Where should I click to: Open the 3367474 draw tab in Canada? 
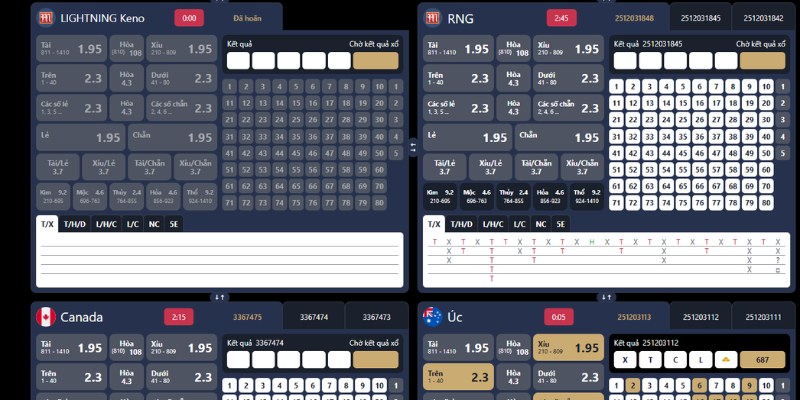tap(314, 317)
